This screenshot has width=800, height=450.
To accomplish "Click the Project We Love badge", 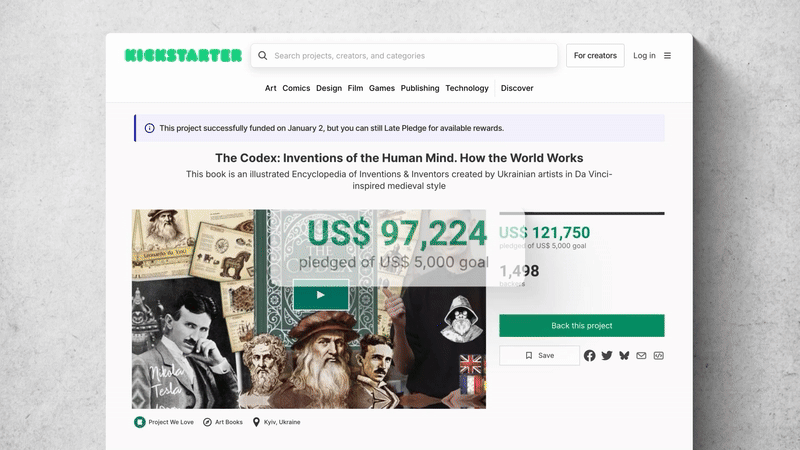I will click(x=164, y=422).
